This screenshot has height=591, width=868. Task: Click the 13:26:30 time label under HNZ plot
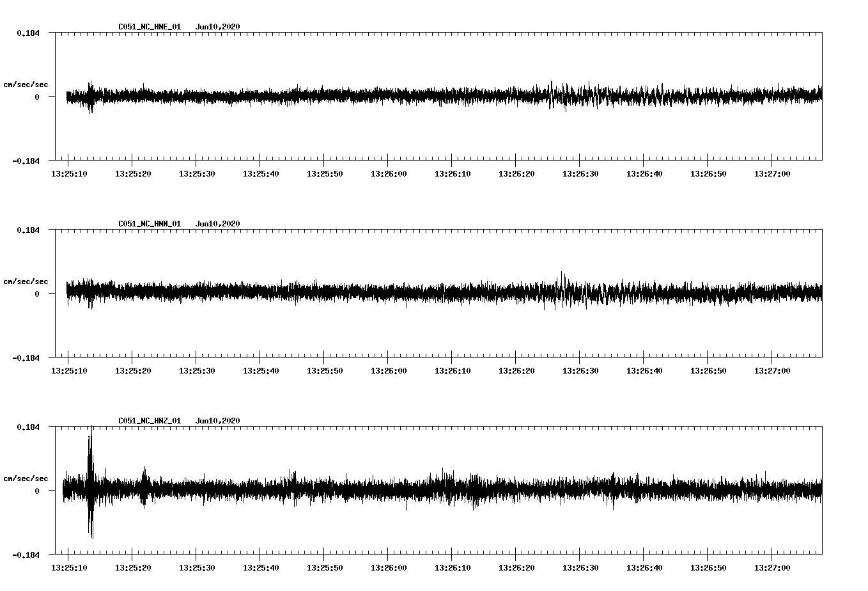click(x=580, y=568)
